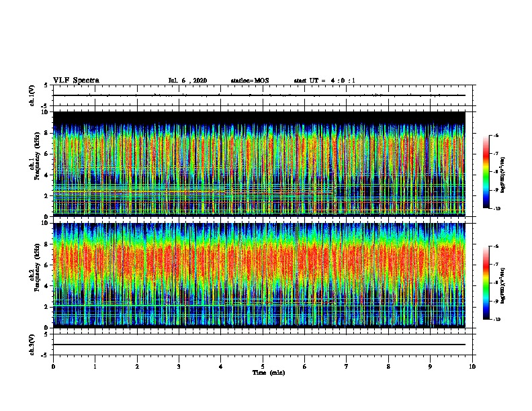Click the "ch.1(V)" waveform axis label

(32, 95)
